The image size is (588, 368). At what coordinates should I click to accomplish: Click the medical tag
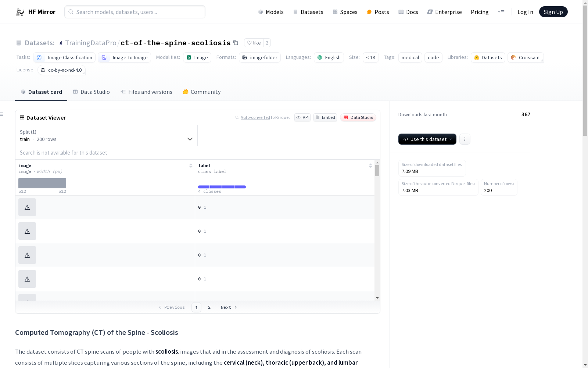(x=410, y=57)
